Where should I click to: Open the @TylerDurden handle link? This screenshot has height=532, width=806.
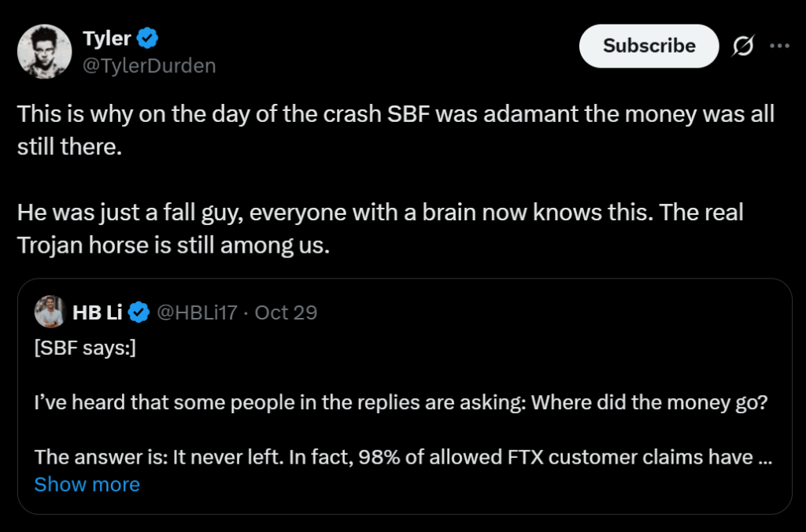pos(149,65)
